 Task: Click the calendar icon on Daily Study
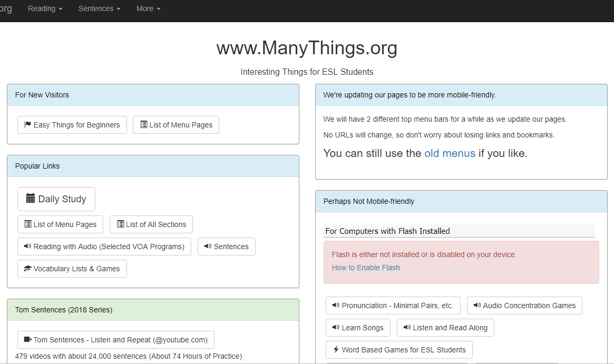[30, 199]
